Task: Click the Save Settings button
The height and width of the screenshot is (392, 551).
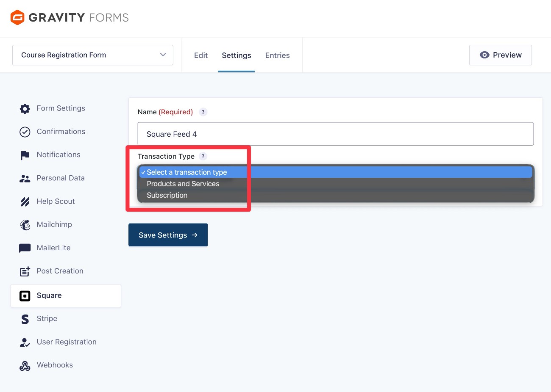Action: click(x=168, y=235)
